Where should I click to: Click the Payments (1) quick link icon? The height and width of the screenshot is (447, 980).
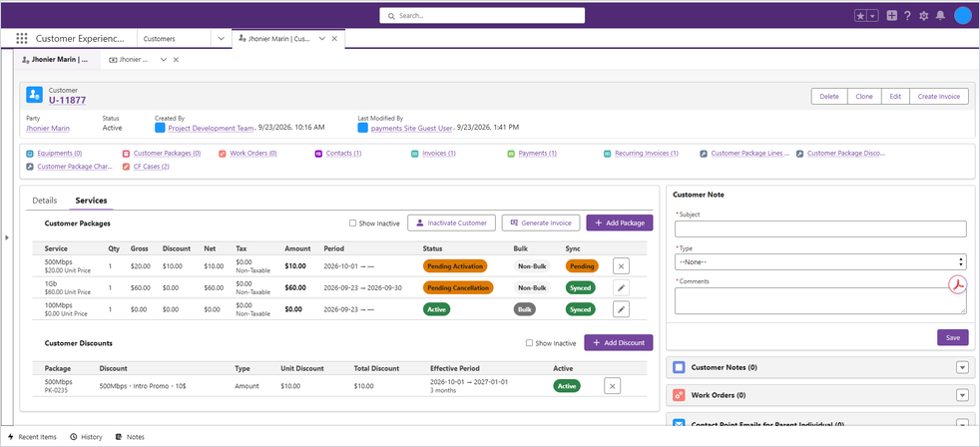coord(511,154)
